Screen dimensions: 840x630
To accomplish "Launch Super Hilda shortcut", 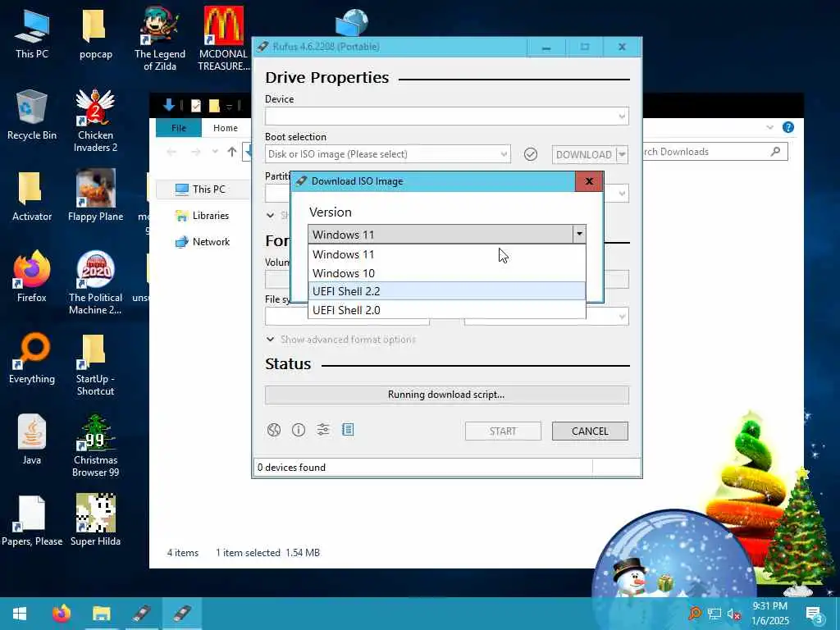I will [x=95, y=519].
